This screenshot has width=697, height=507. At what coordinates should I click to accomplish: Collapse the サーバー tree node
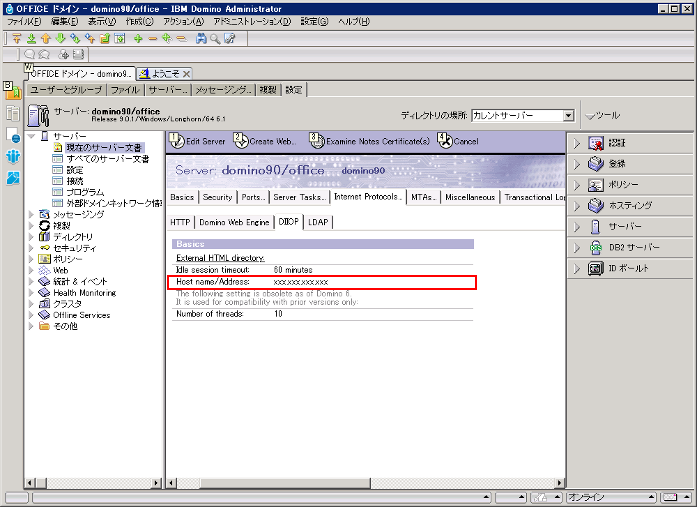point(31,136)
